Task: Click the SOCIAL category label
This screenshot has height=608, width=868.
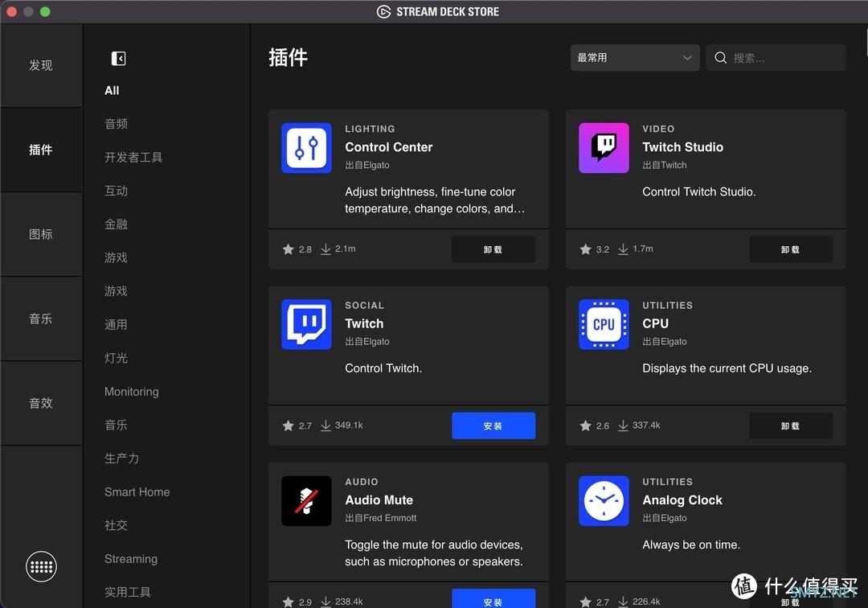Action: 364,305
